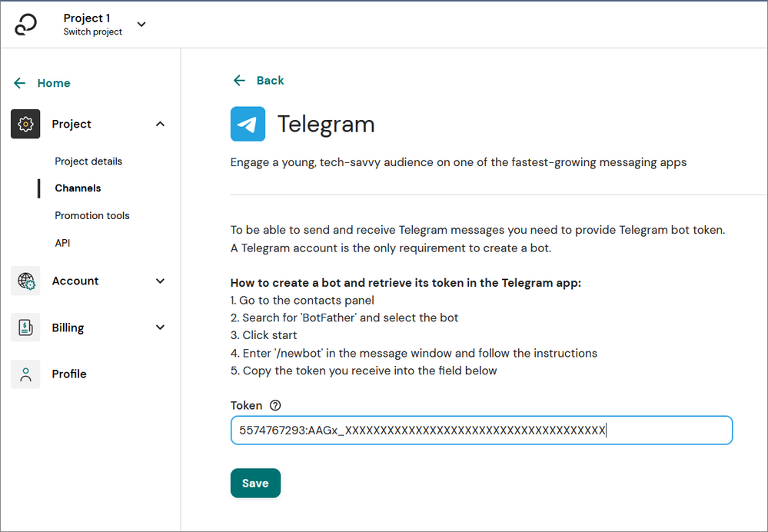The image size is (768, 532).
Task: Open Project details in the sidebar
Action: [x=88, y=161]
